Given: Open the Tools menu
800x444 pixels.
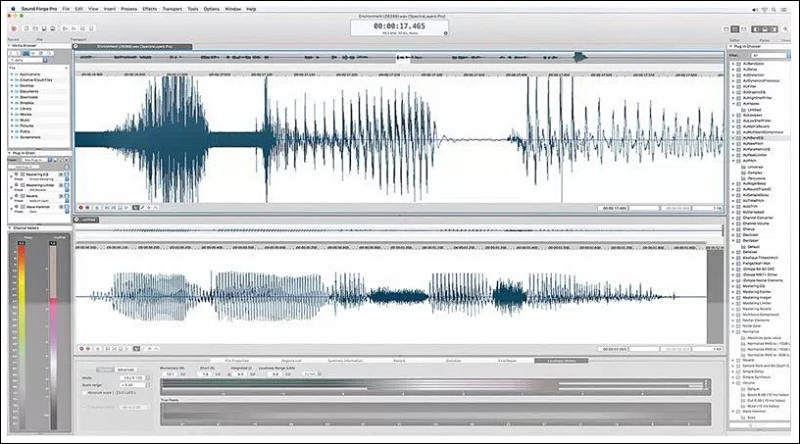Looking at the screenshot, I should [x=192, y=9].
